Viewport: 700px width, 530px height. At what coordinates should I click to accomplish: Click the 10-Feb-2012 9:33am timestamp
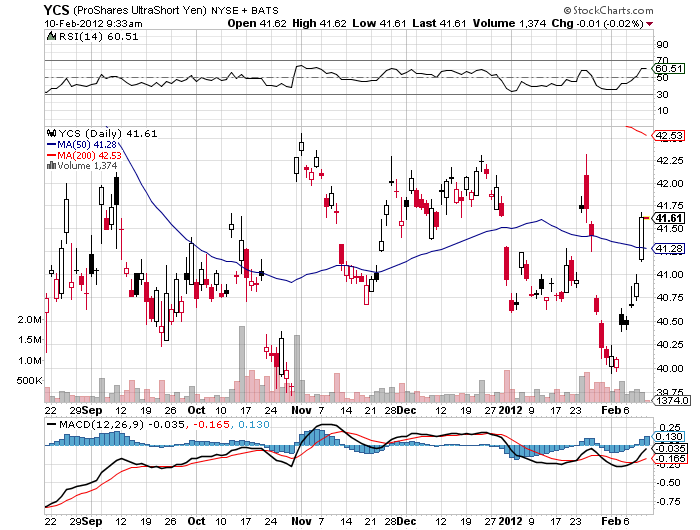(93, 24)
